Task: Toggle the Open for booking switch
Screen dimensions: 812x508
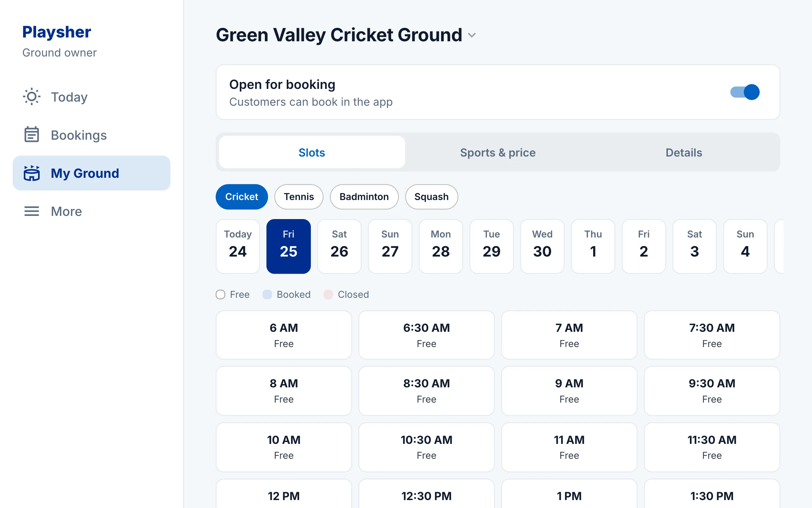Action: click(x=744, y=92)
